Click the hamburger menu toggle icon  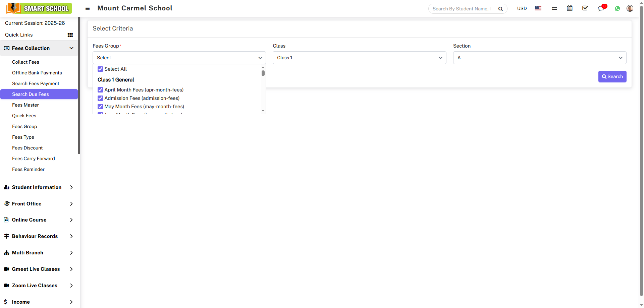click(x=88, y=8)
